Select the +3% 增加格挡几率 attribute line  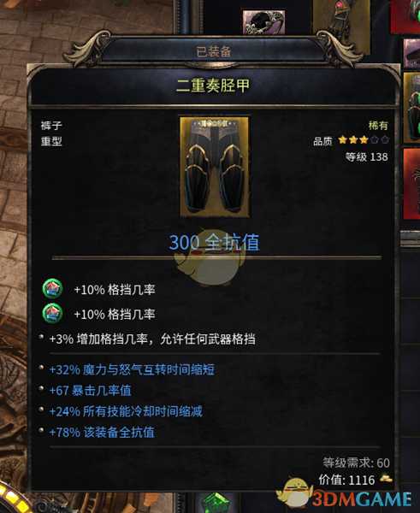(152, 339)
